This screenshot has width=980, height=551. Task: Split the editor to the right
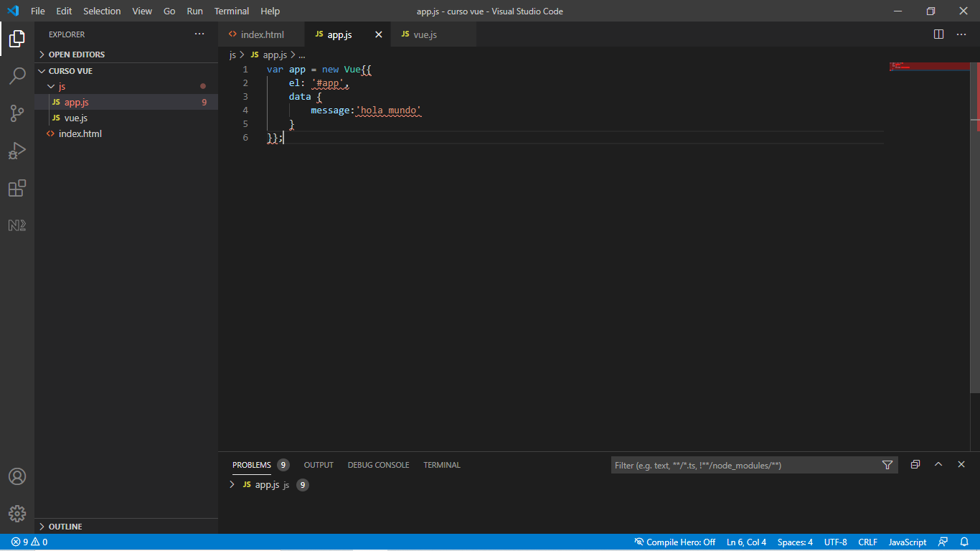pos(938,34)
